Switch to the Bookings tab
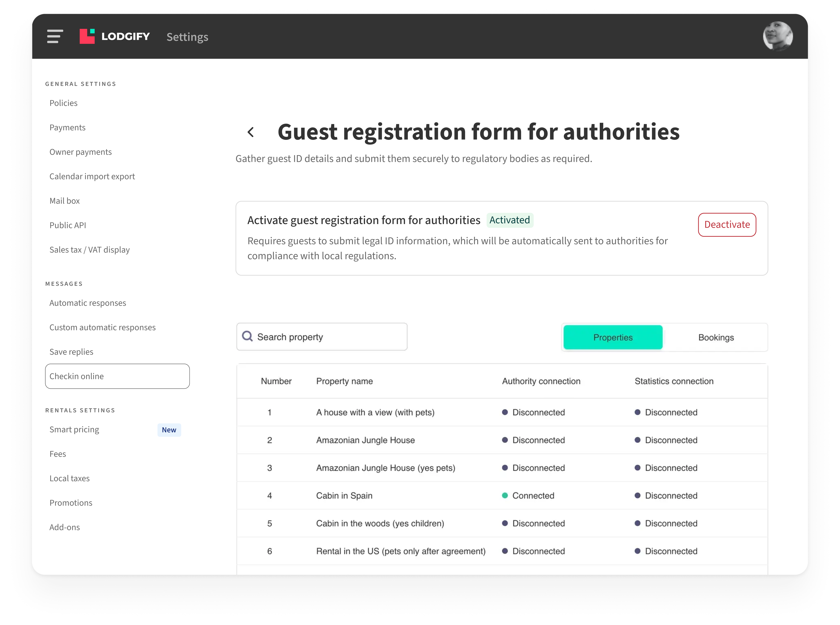The width and height of the screenshot is (840, 625). click(716, 337)
